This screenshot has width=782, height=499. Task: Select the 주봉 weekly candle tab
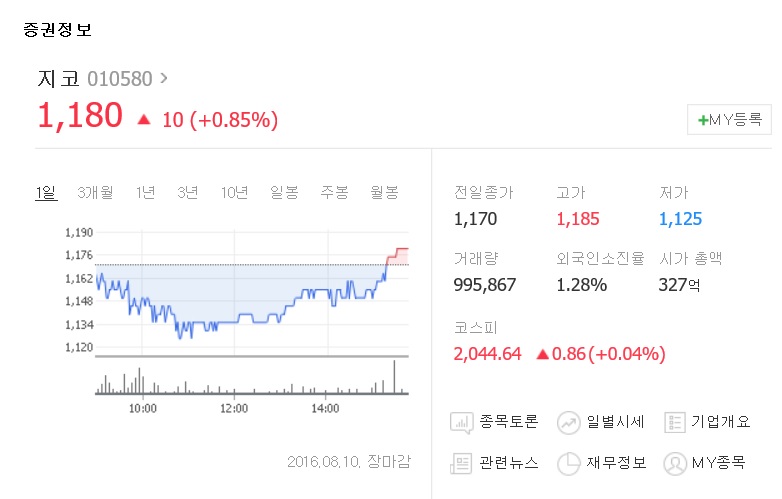pos(334,193)
